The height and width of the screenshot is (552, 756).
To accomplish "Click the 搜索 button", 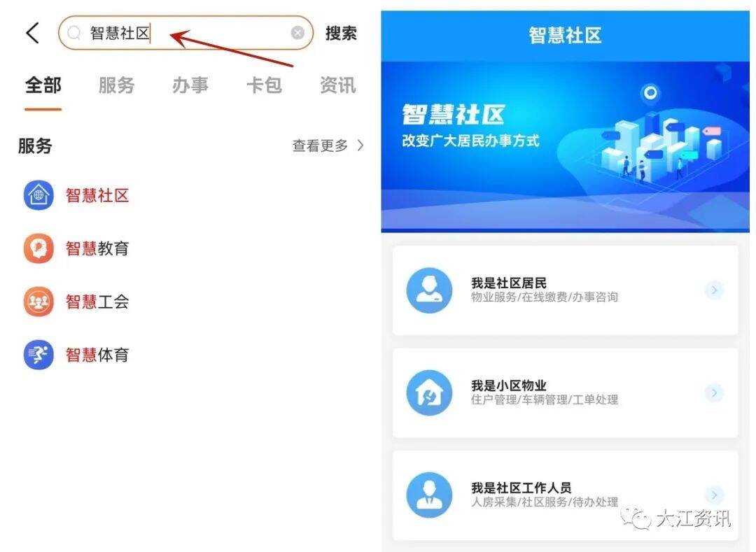I will [341, 34].
